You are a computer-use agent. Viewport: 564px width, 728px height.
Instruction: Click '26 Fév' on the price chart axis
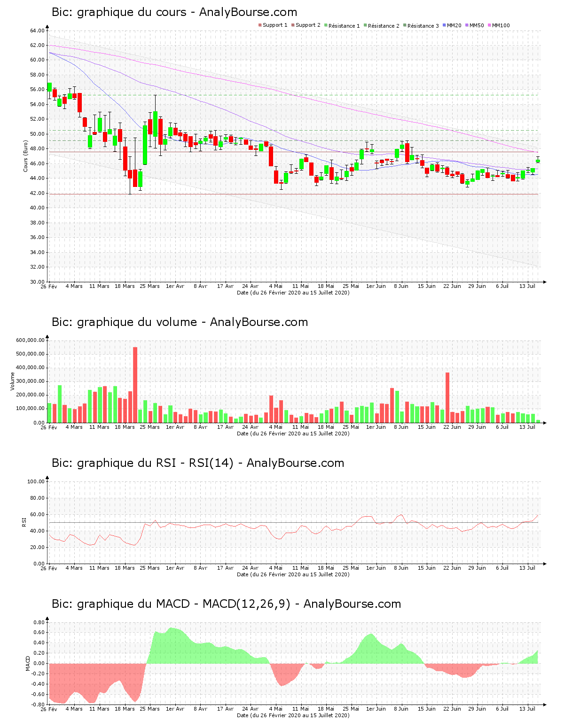[48, 286]
